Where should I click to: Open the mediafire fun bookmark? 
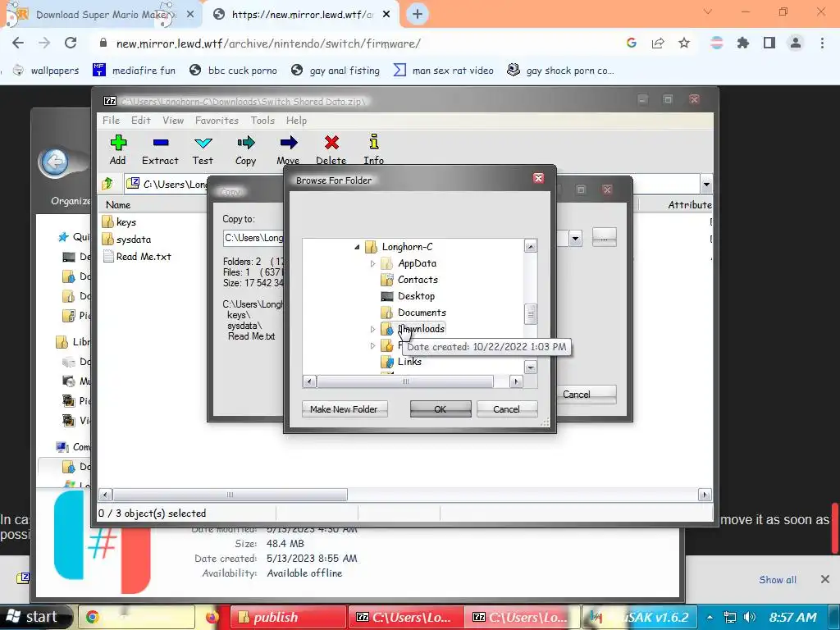tap(134, 71)
